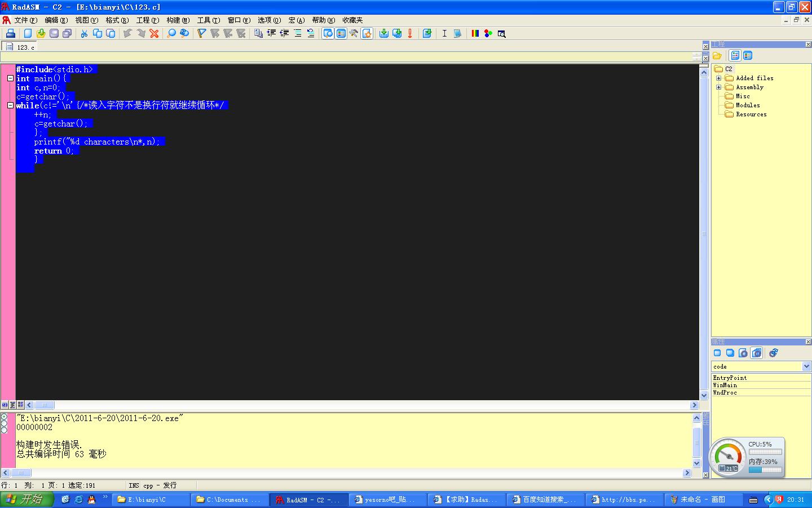The image size is (812, 508).
Task: Close the 属性 properties panel
Action: tap(808, 342)
